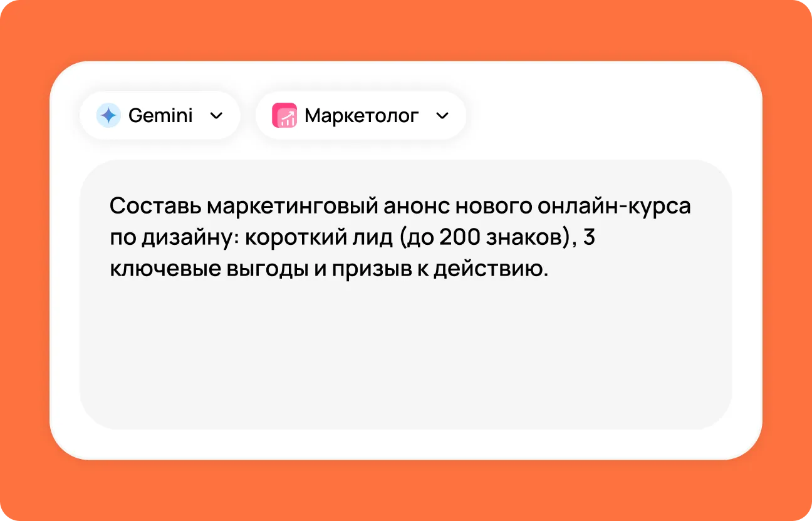Open the Gemini model dropdown chevron
812x521 pixels.
[x=216, y=115]
